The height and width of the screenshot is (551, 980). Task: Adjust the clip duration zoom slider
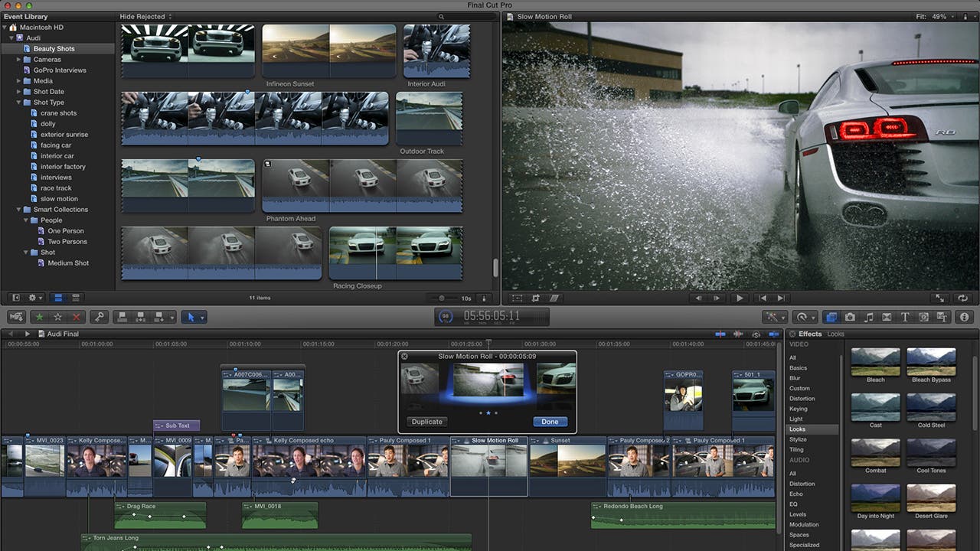442,298
